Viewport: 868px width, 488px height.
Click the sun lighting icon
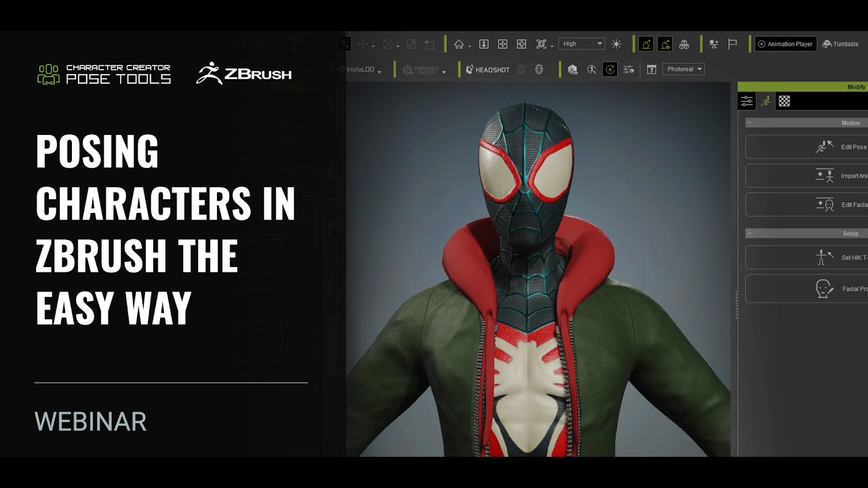[616, 44]
